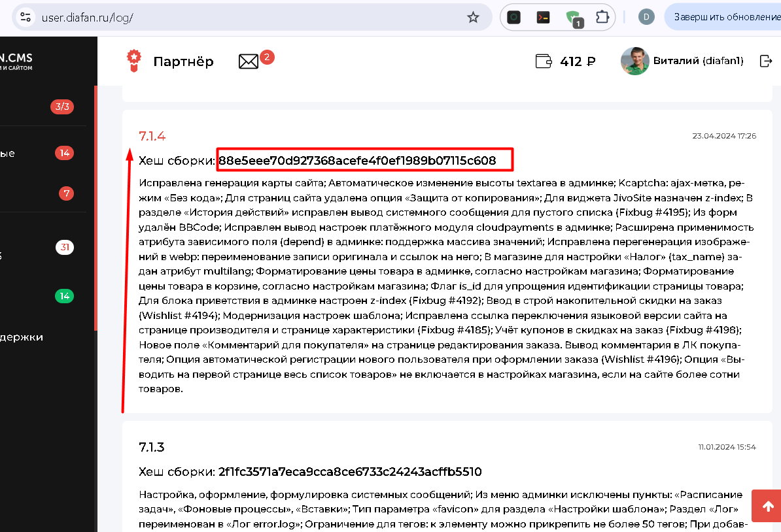Click the red partner badge icon
This screenshot has width=781, height=532.
(x=133, y=61)
